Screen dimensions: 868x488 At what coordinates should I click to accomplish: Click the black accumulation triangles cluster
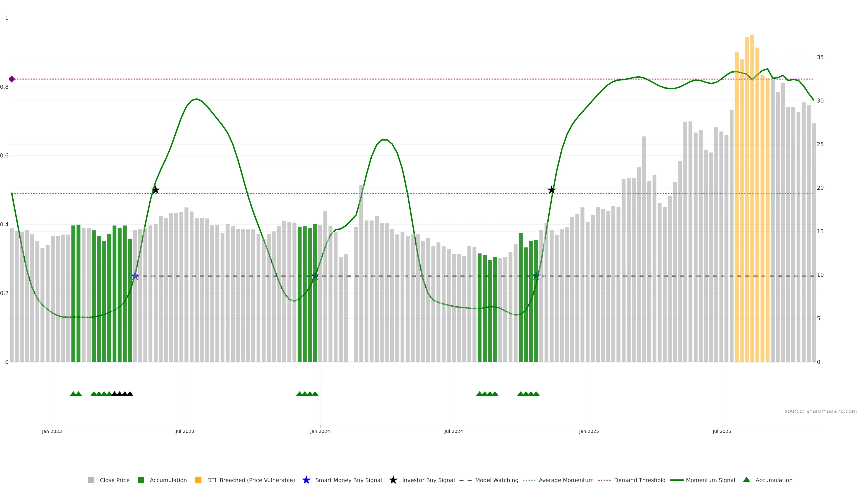[122, 394]
